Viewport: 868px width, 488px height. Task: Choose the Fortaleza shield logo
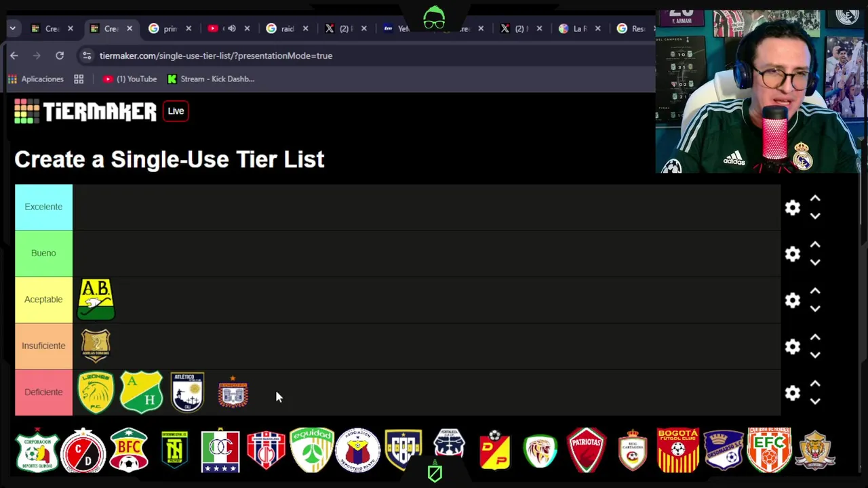tap(449, 445)
